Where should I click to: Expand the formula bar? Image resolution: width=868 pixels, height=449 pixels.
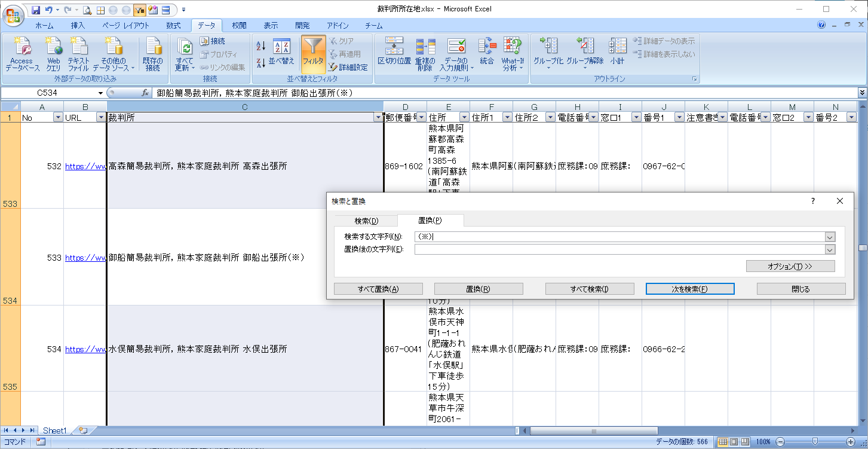[862, 93]
